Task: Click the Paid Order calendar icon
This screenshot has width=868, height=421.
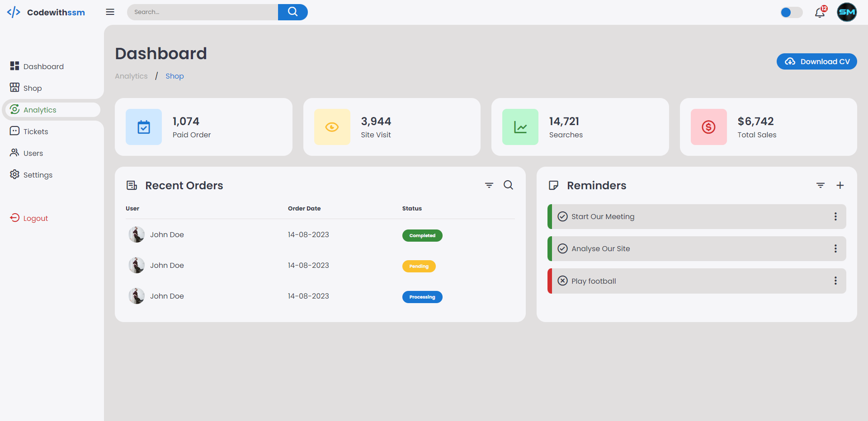Action: pos(144,127)
